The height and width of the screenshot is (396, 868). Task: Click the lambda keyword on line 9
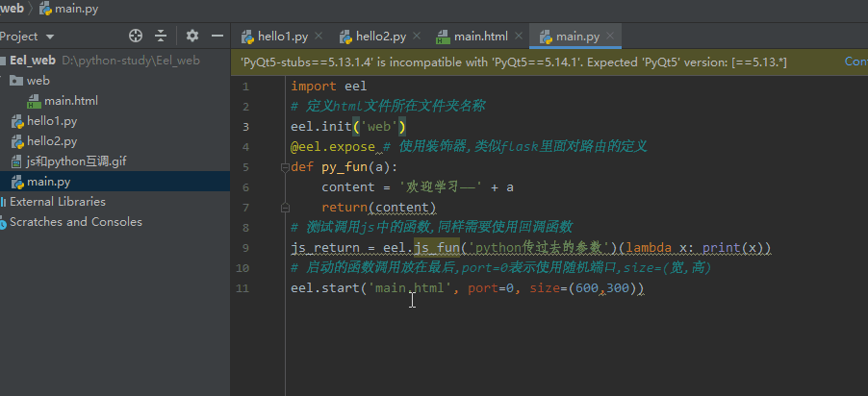click(x=649, y=248)
